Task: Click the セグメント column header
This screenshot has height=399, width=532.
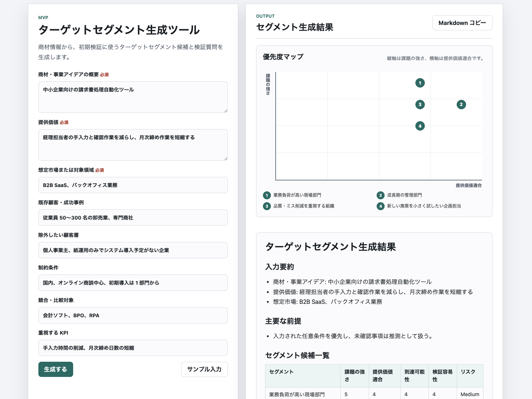Action: tap(303, 375)
